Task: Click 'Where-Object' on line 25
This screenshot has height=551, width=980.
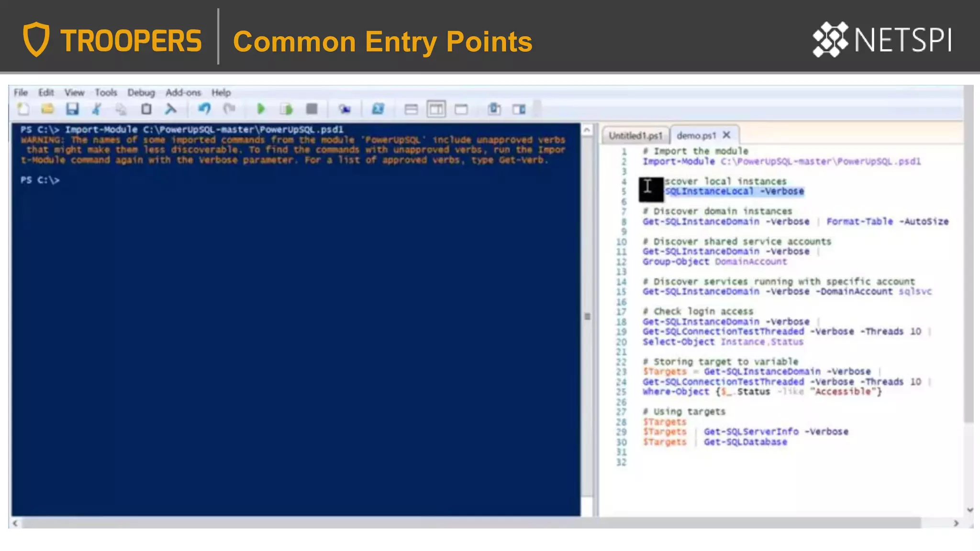Action: click(x=676, y=392)
